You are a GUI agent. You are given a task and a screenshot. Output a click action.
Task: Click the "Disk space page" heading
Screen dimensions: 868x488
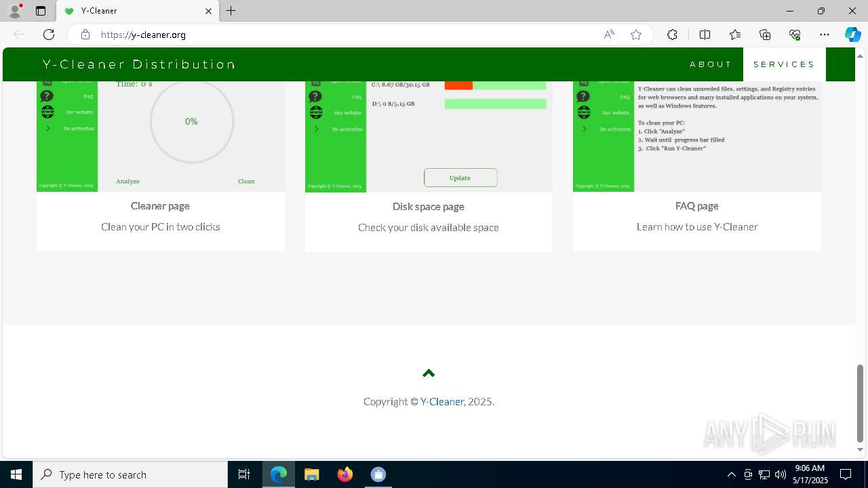429,207
